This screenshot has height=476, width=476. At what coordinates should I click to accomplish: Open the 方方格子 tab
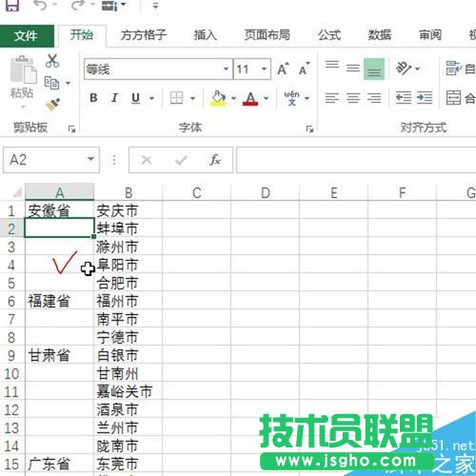(x=144, y=35)
